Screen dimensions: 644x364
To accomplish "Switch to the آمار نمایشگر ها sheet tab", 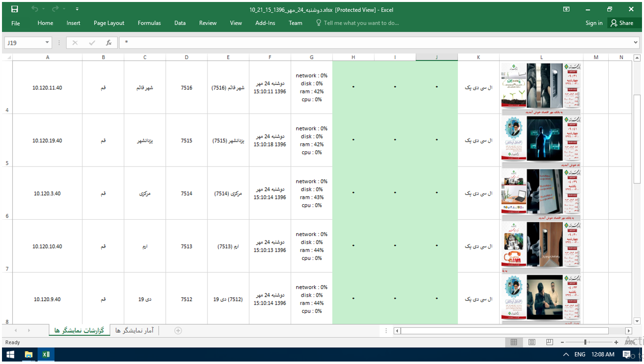I will pyautogui.click(x=134, y=330).
